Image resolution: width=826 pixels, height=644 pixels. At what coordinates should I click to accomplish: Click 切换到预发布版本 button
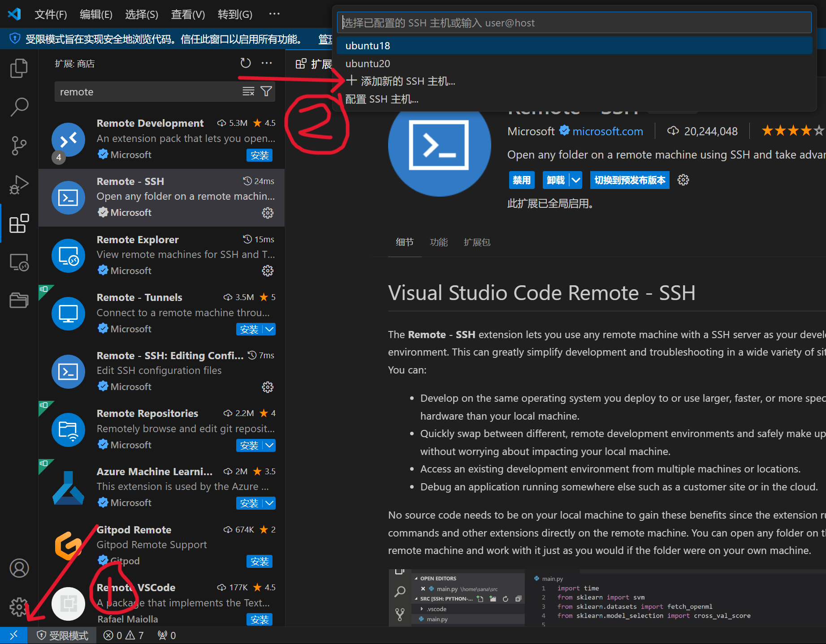click(630, 180)
